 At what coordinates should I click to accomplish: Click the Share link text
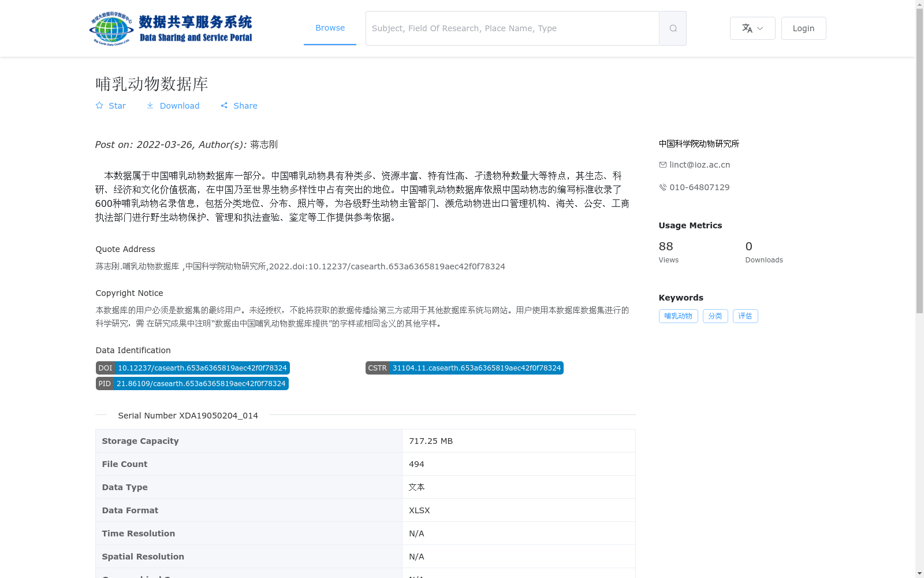tap(245, 106)
